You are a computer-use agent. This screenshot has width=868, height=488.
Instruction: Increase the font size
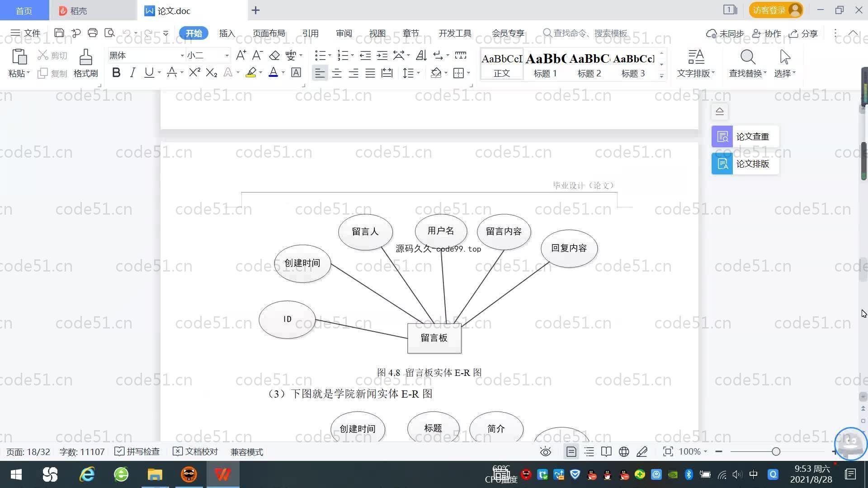pyautogui.click(x=241, y=55)
